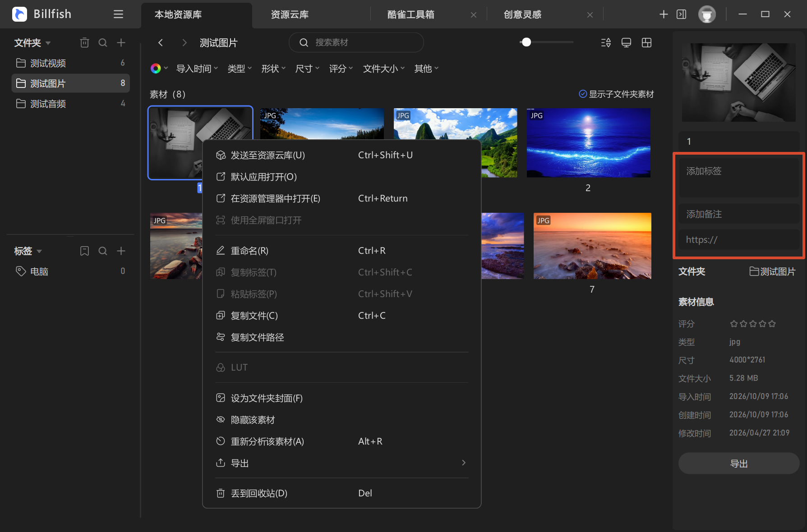The width and height of the screenshot is (807, 532).
Task: Click the 导出 button in details panel
Action: coord(739,463)
